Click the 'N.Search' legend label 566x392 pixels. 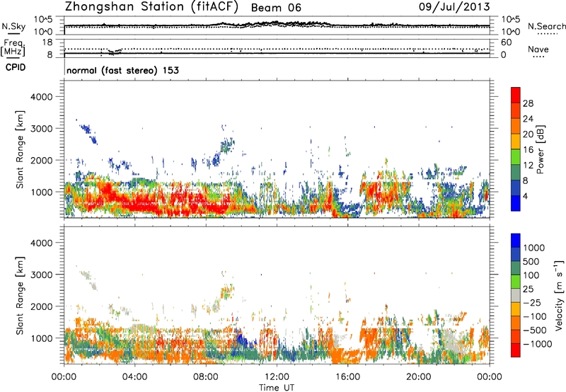pos(547,26)
